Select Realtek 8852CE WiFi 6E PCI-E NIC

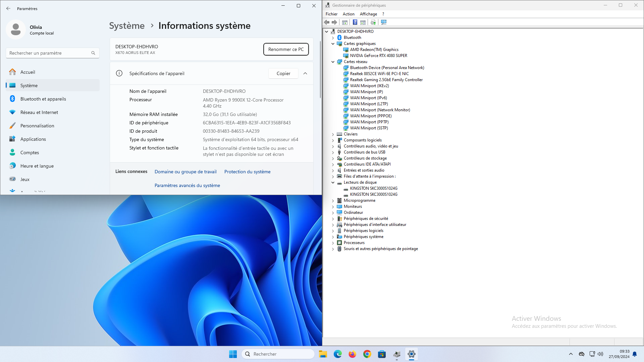coord(379,74)
